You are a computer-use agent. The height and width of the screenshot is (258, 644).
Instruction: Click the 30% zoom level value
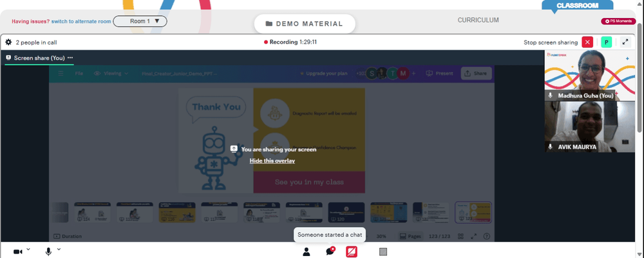381,237
